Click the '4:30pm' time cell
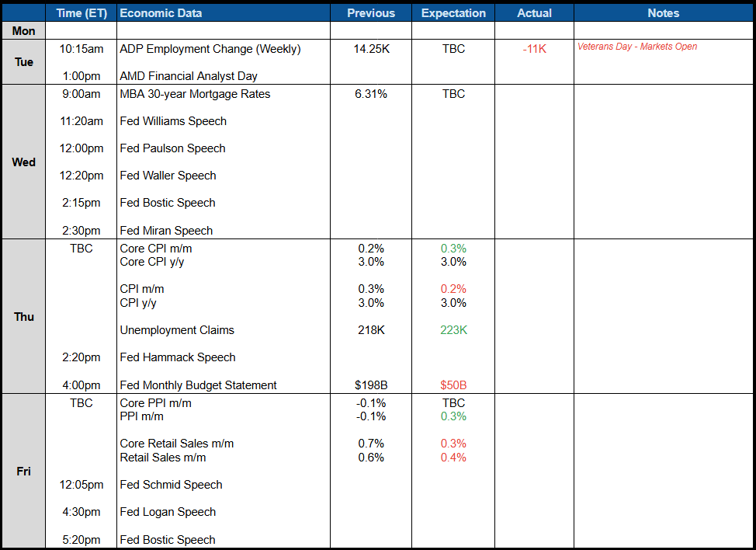This screenshot has height=550, width=756. (x=81, y=511)
